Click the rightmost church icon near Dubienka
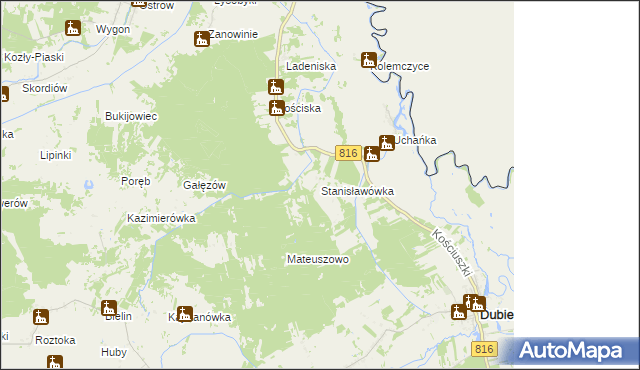 click(x=478, y=304)
